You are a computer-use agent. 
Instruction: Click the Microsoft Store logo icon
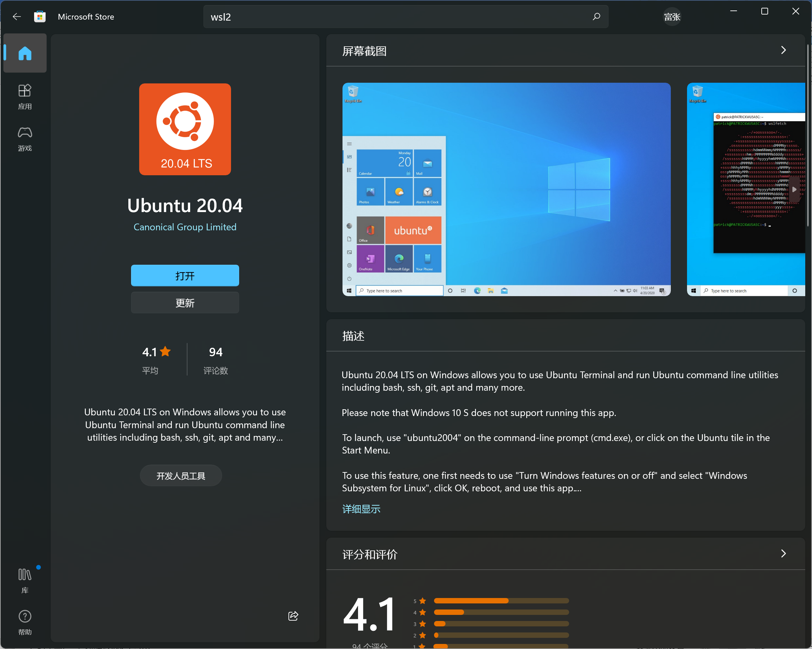(40, 17)
